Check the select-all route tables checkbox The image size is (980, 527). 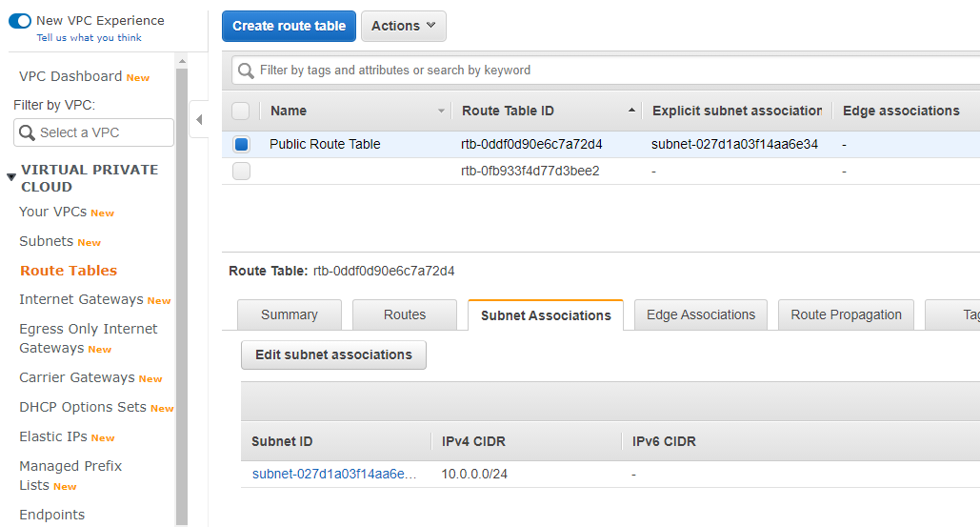[241, 111]
